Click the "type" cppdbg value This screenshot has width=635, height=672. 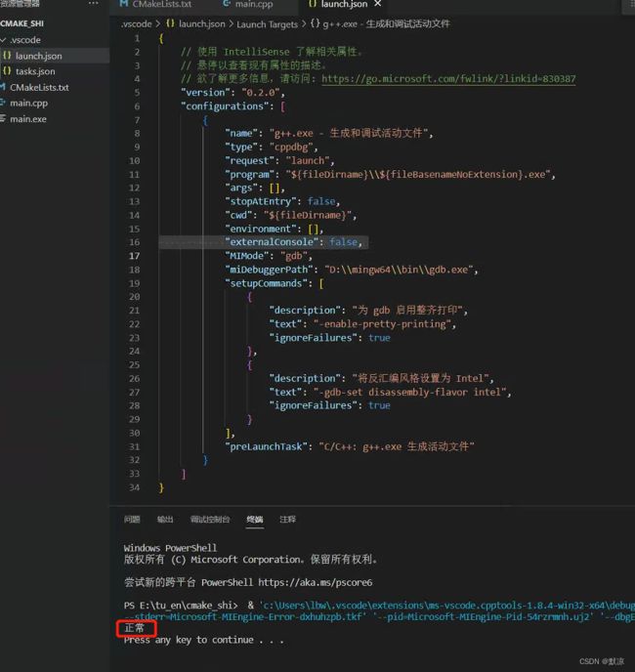point(291,147)
